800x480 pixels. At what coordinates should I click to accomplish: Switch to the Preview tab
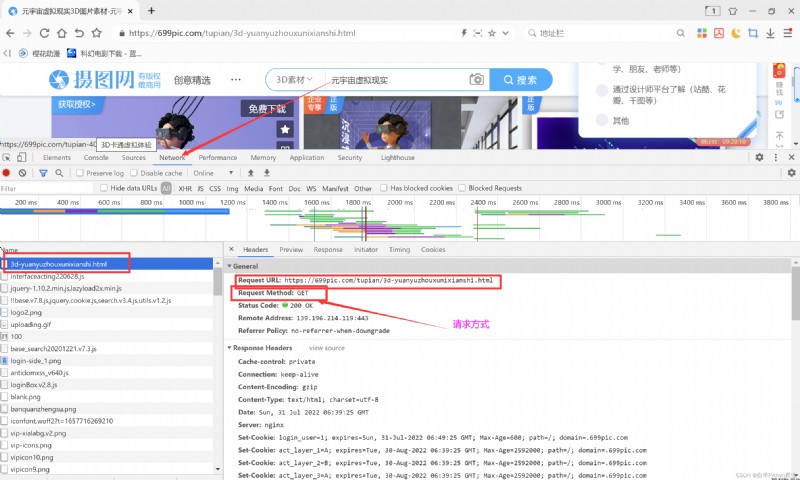291,249
